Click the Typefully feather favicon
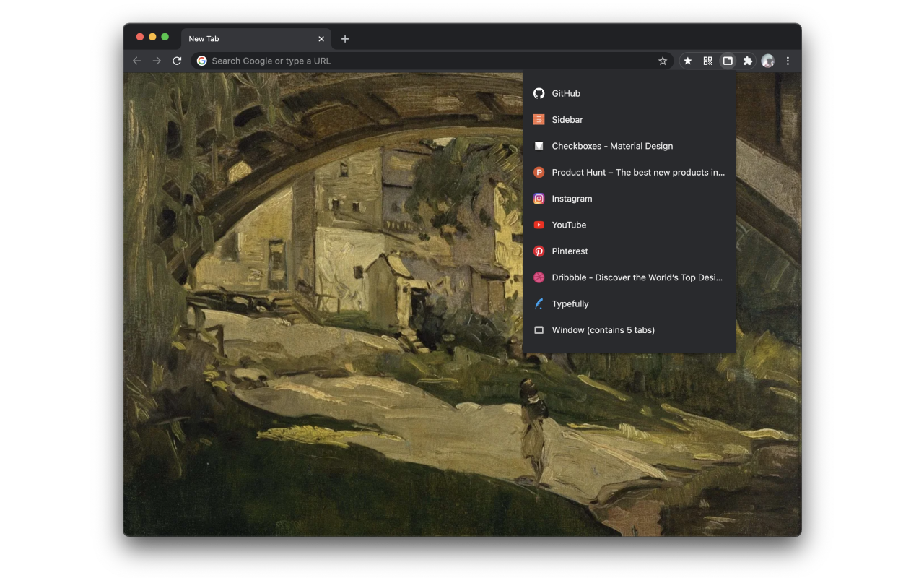The image size is (924, 578). (539, 303)
